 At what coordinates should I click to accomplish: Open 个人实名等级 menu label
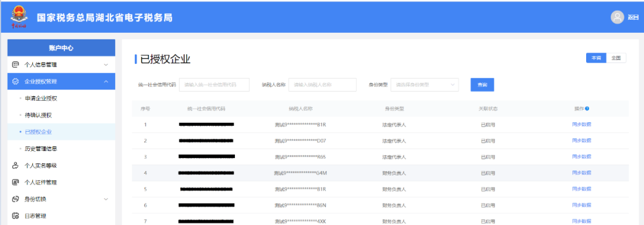pos(41,165)
